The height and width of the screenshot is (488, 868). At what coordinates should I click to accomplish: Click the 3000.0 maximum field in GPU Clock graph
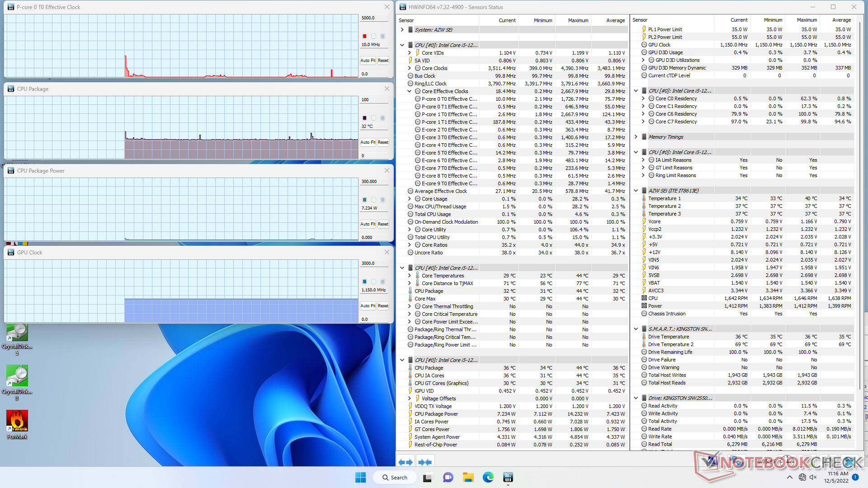[x=374, y=263]
